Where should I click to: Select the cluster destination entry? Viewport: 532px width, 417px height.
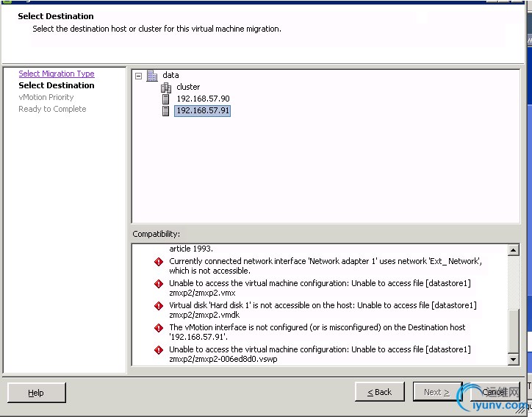[188, 87]
